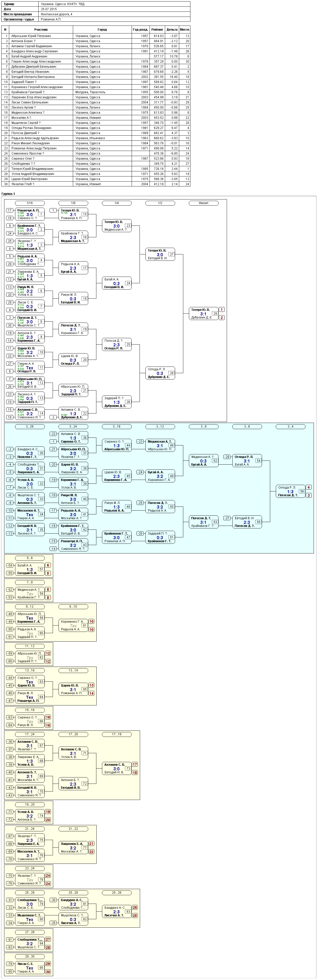Image resolution: width=319 pixels, height=980 pixels.
Task: Click the 'Дельта' column header
Action: point(172,29)
